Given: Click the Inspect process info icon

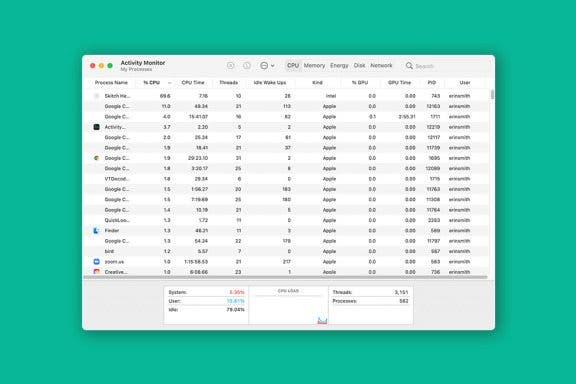Looking at the screenshot, I should click(x=246, y=65).
